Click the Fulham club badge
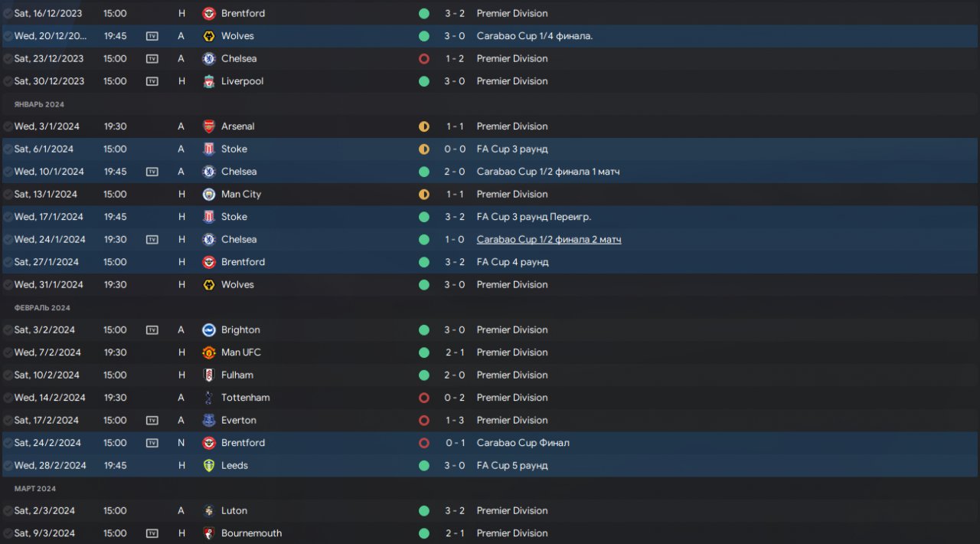 coord(209,375)
